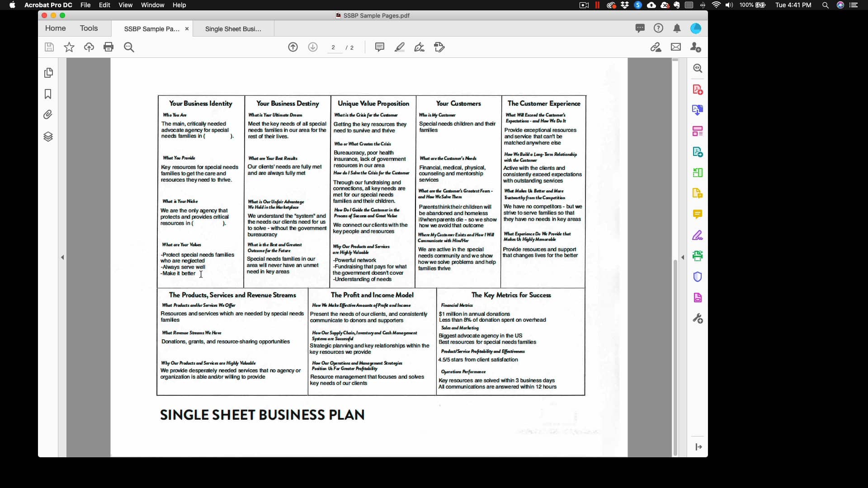
Task: Open the Tools view
Action: point(89,28)
